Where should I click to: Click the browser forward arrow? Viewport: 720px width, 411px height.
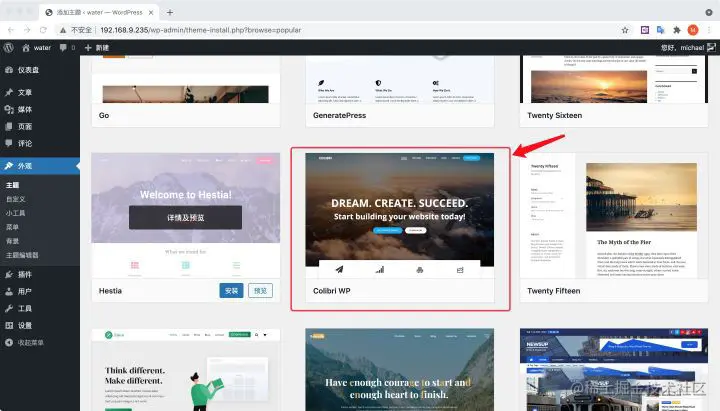point(27,30)
